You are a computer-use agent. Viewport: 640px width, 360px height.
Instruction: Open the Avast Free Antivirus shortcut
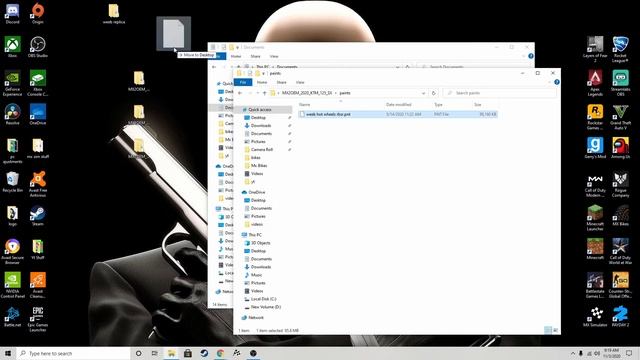click(38, 184)
